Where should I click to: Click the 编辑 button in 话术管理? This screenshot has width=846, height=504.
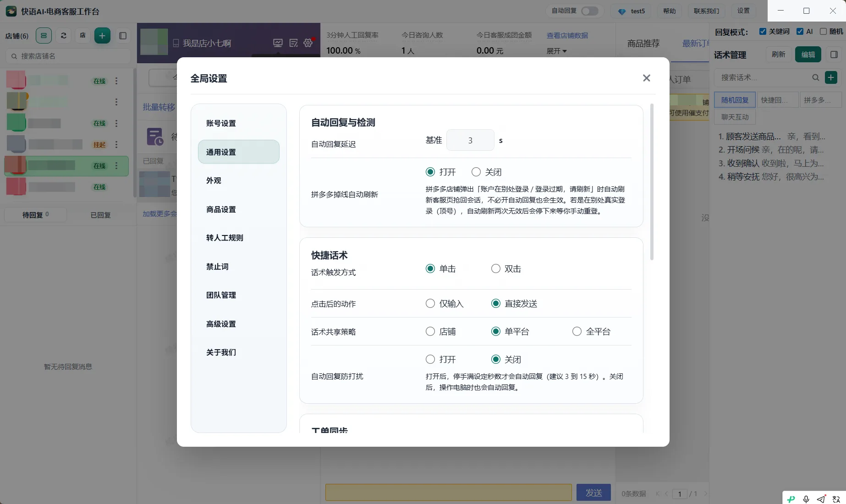point(808,55)
